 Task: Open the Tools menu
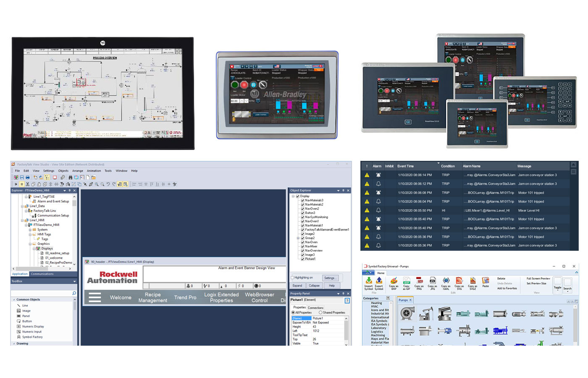coord(108,171)
